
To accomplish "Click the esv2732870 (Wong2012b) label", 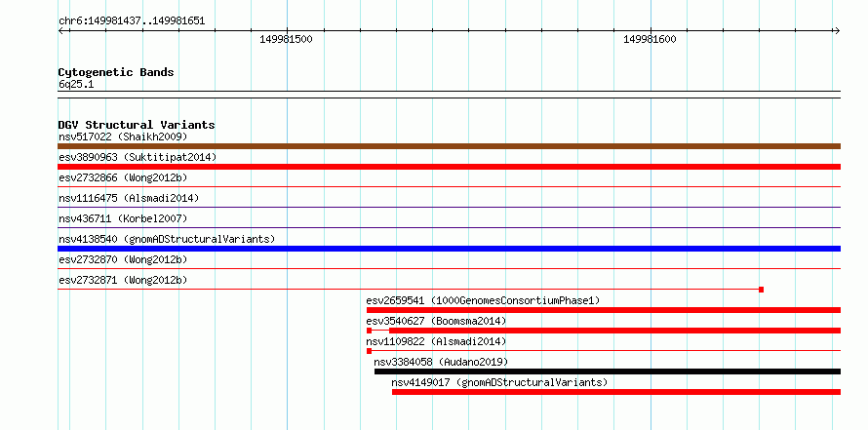I will (x=123, y=259).
